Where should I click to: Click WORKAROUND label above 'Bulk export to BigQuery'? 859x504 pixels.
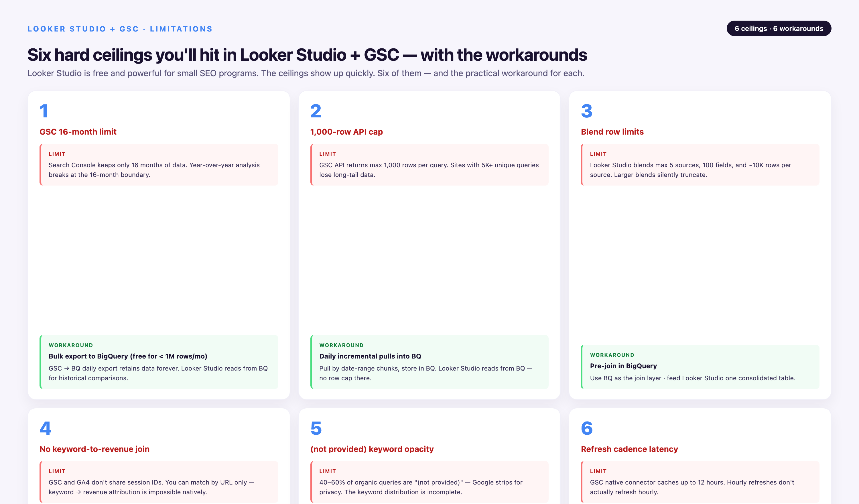(70, 345)
